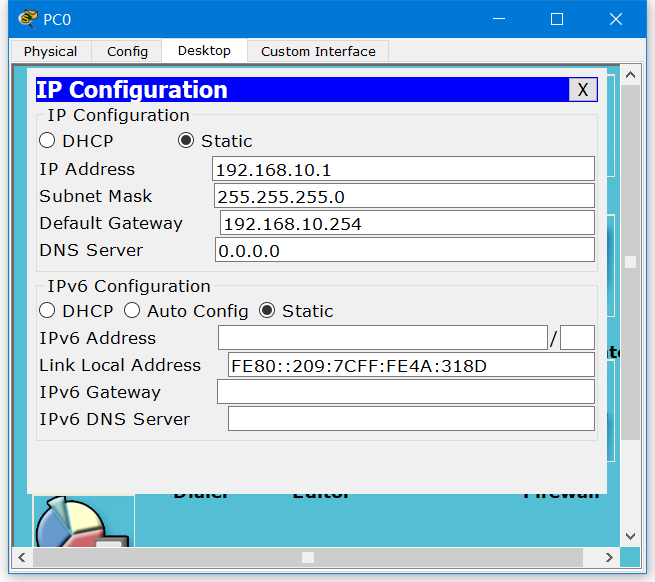
Task: Click the vertical scrollbar thumb
Action: 630,262
